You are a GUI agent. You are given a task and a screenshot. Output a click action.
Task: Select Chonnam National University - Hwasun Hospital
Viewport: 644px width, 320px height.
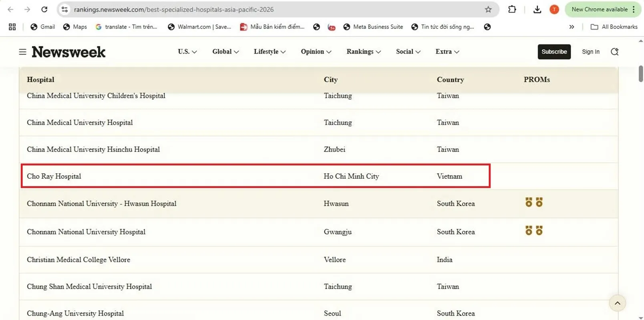point(102,204)
